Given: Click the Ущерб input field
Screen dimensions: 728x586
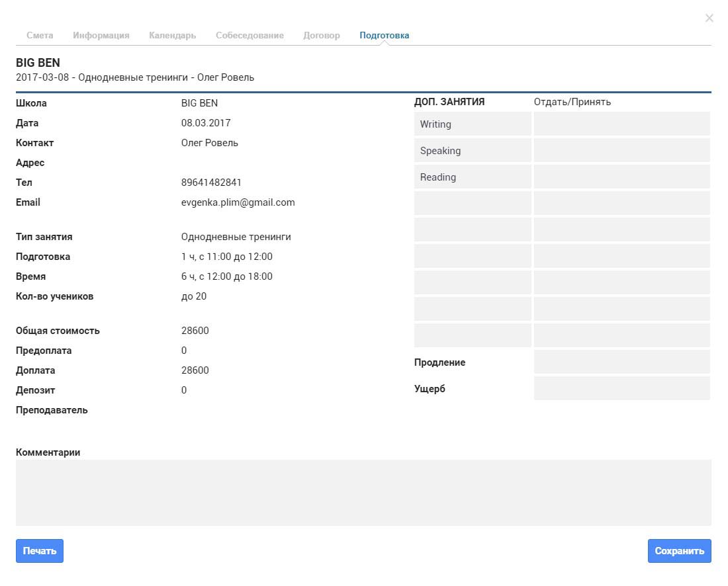Looking at the screenshot, I should click(x=622, y=388).
